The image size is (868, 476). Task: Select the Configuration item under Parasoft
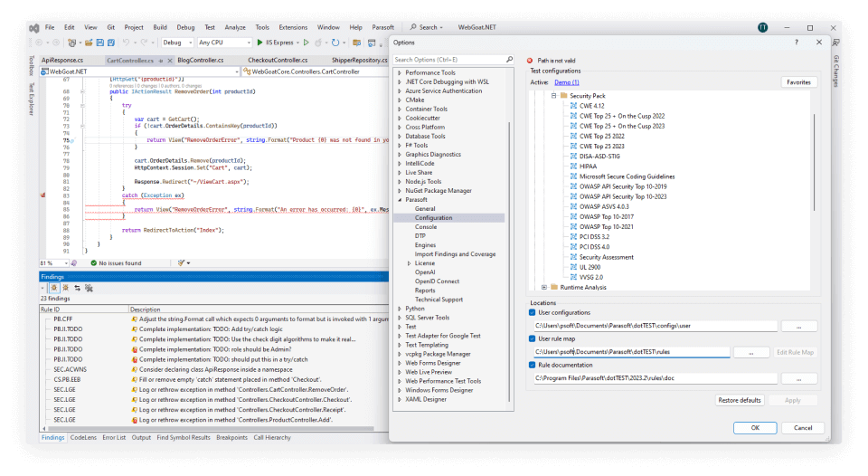point(433,218)
